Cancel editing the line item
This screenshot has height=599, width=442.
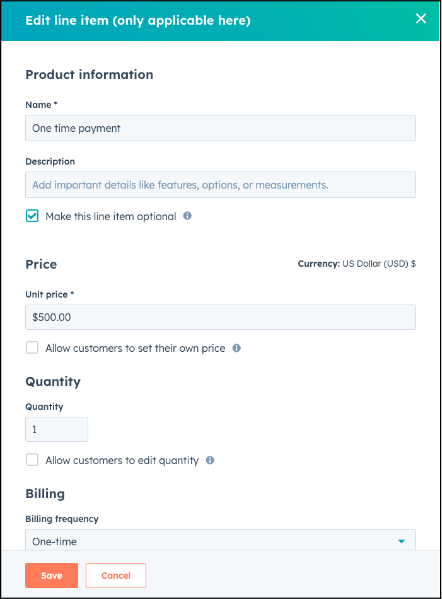click(116, 575)
